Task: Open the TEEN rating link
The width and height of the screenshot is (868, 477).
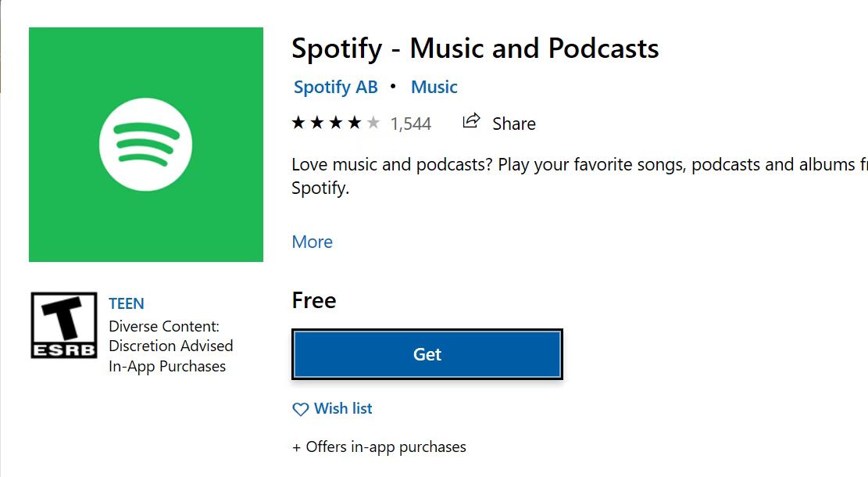Action: 127,303
